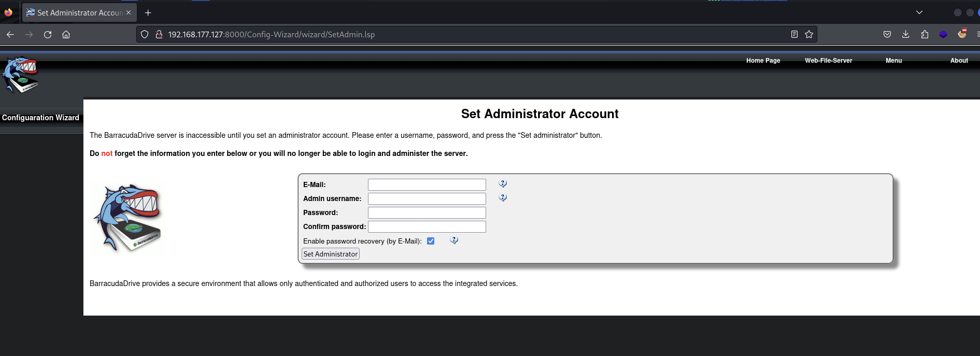Go to the browser home page icon
The height and width of the screenshot is (356, 980).
tap(66, 35)
